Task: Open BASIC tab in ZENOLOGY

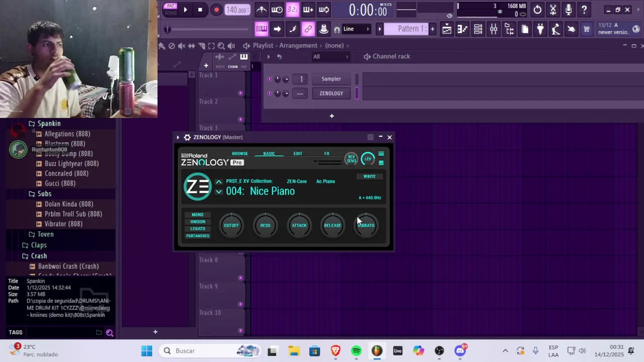Action: pos(269,154)
